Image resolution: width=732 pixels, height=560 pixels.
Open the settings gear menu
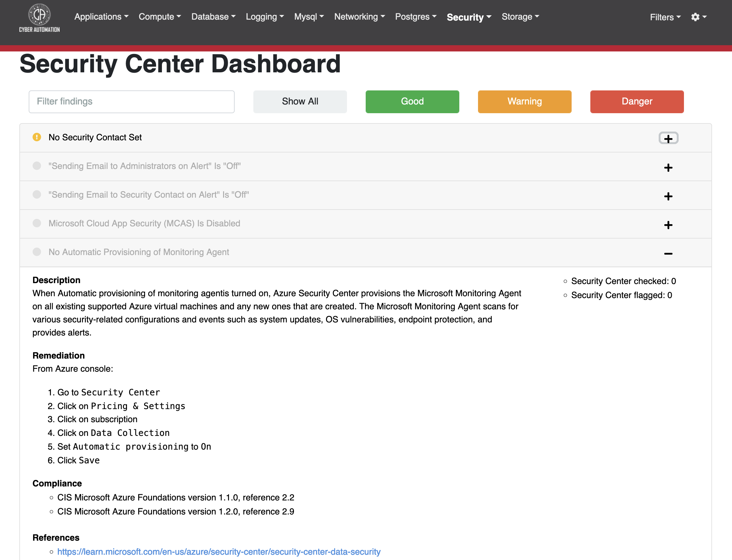click(x=699, y=17)
